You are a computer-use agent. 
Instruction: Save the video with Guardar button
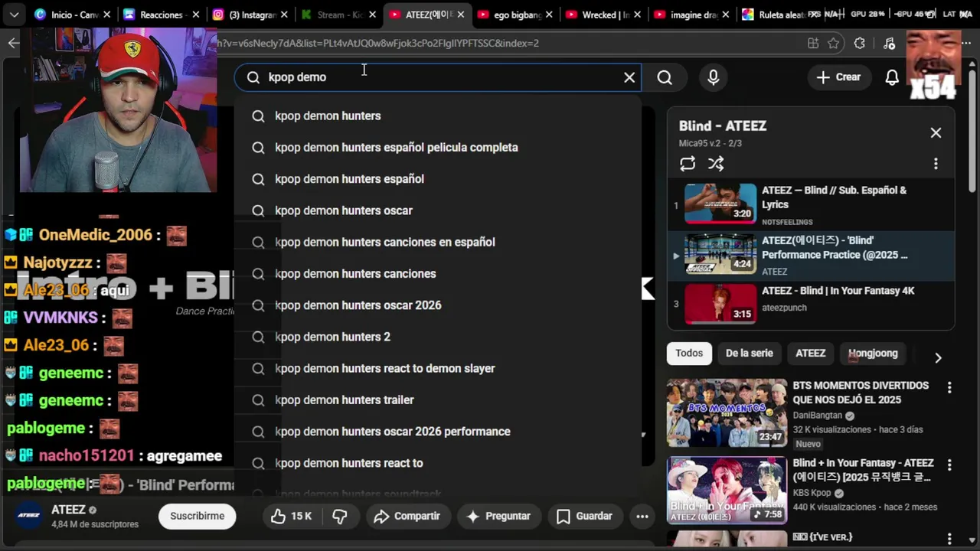pyautogui.click(x=584, y=517)
